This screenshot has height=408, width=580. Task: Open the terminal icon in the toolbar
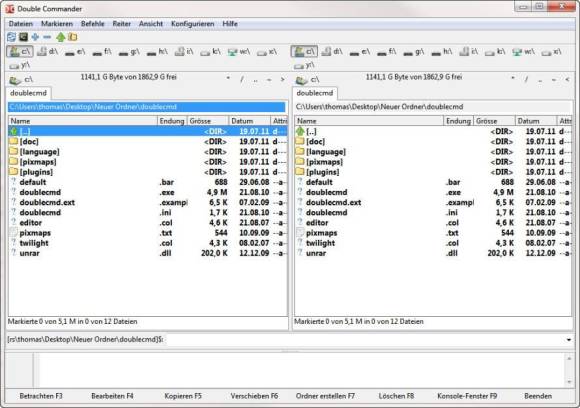(24, 37)
